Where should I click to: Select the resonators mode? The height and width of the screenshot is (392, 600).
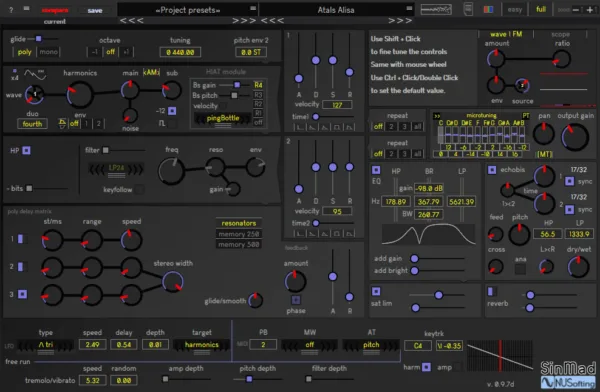[x=239, y=223]
